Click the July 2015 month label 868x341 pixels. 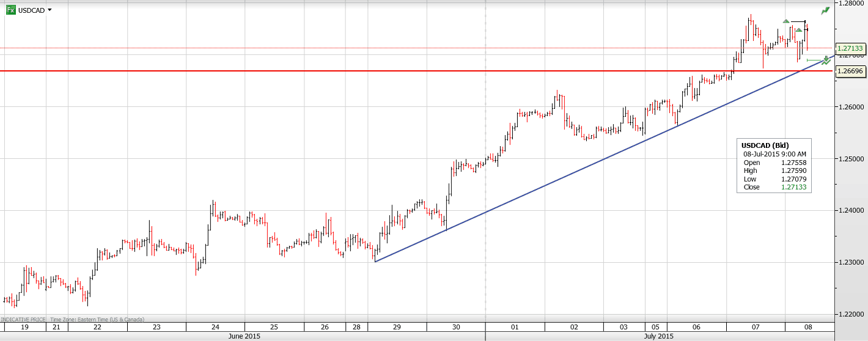pos(658,336)
